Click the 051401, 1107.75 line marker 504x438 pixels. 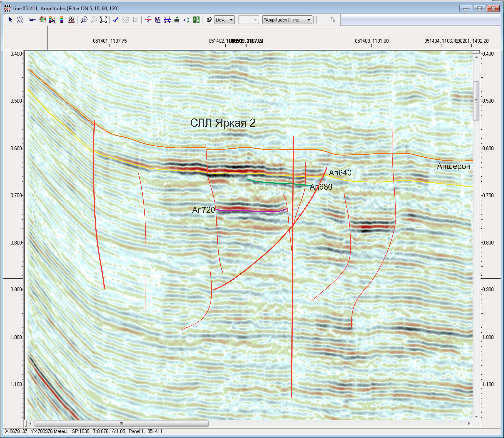tap(110, 41)
